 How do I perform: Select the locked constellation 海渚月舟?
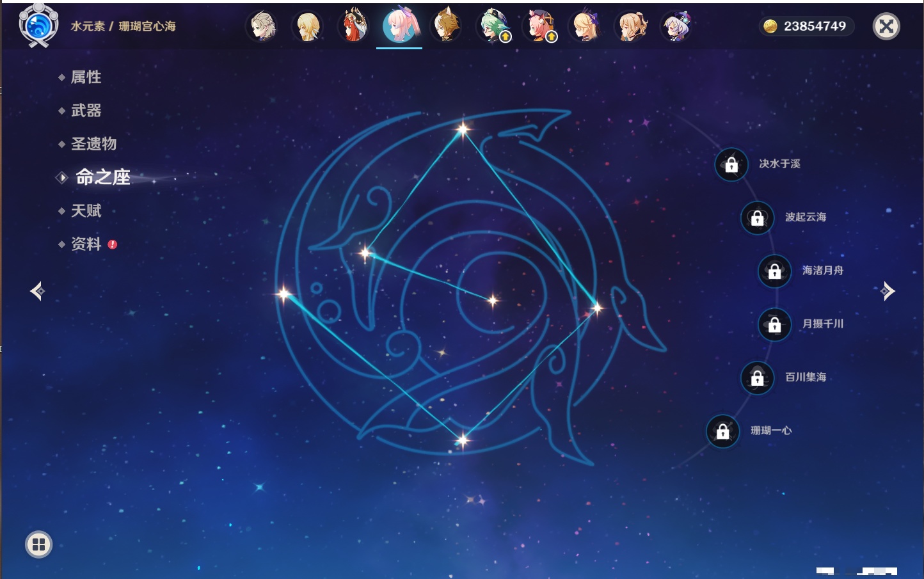click(774, 271)
